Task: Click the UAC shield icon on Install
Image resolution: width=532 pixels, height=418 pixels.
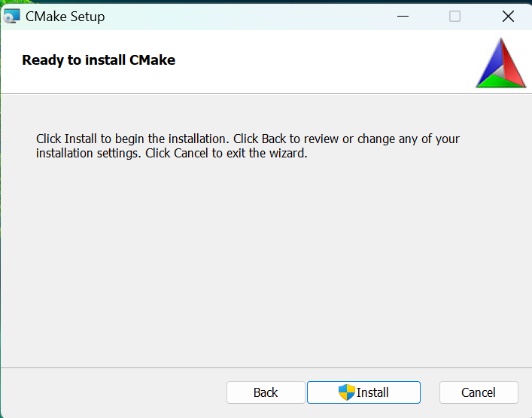Action: [347, 392]
